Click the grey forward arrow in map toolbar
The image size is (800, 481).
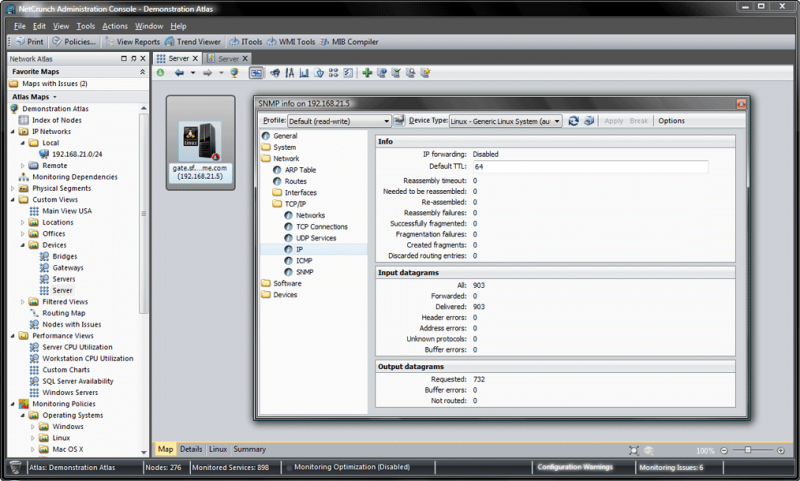tap(207, 73)
